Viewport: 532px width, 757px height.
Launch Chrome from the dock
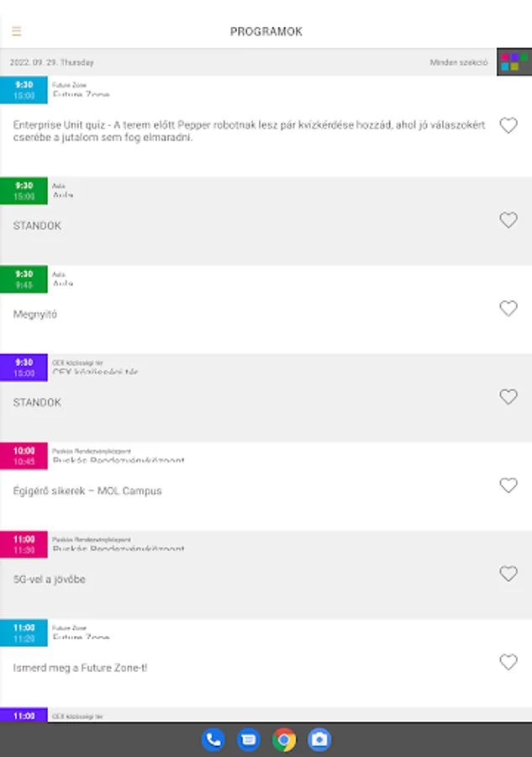point(284,739)
